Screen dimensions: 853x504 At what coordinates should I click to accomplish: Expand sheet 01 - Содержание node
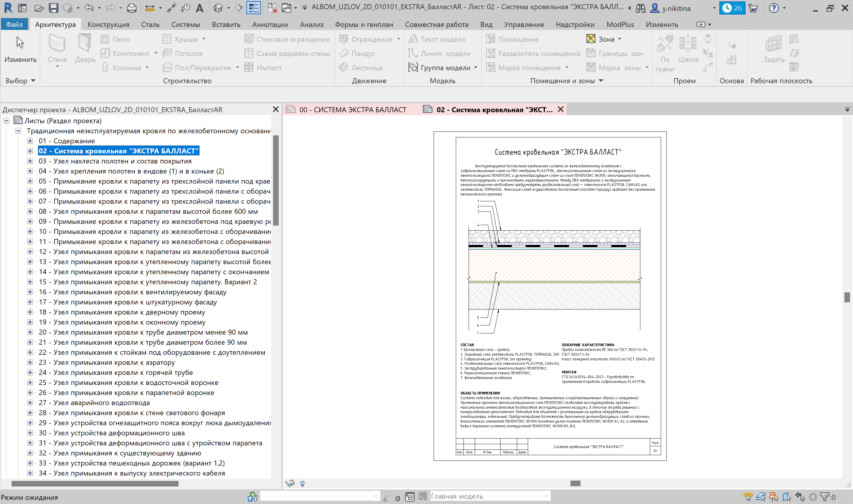tap(30, 141)
